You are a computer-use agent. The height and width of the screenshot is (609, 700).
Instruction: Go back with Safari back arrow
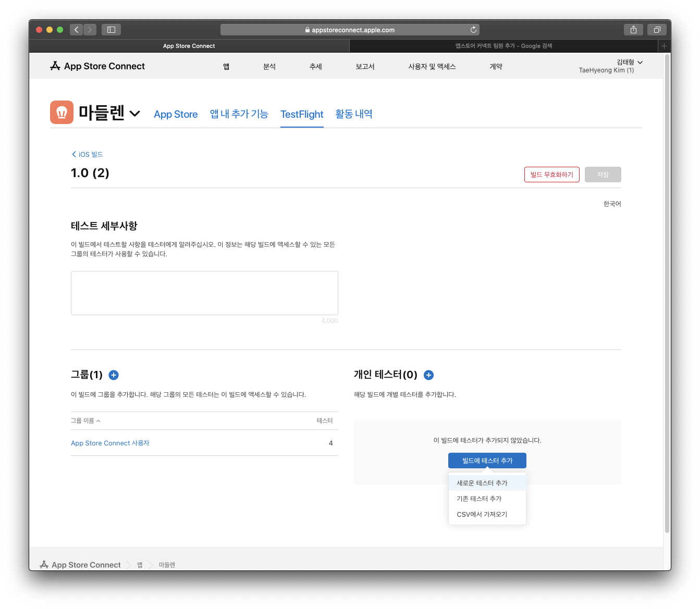[x=77, y=30]
